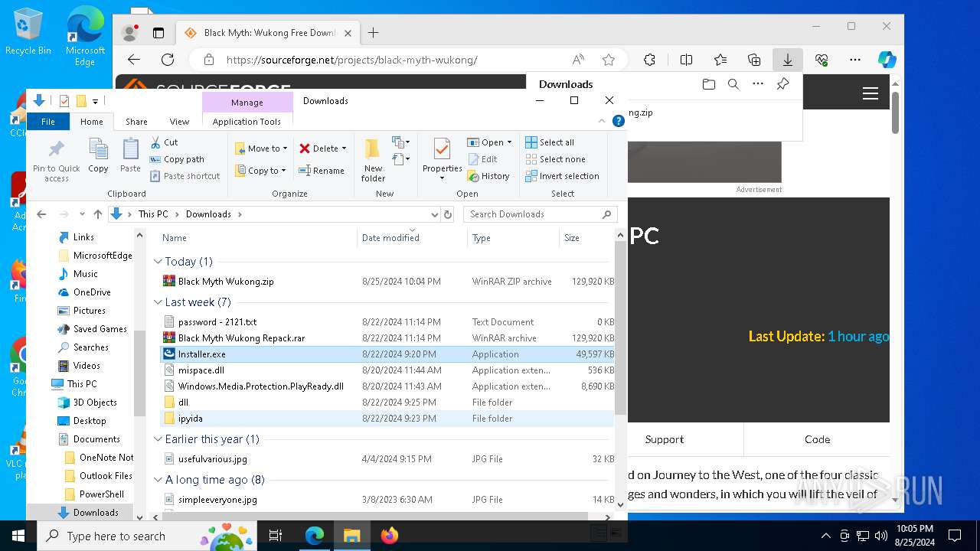Open Windows Start menu
Image resolution: width=980 pixels, height=551 pixels.
(18, 536)
